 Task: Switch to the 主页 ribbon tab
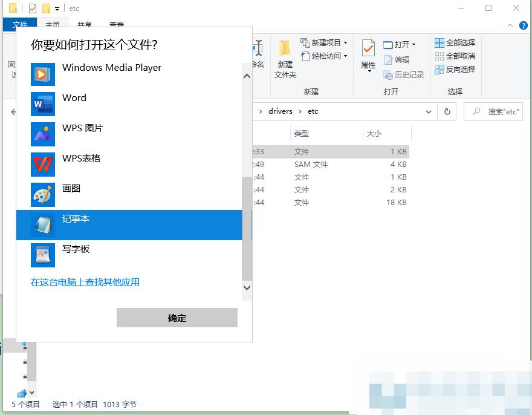(x=53, y=25)
